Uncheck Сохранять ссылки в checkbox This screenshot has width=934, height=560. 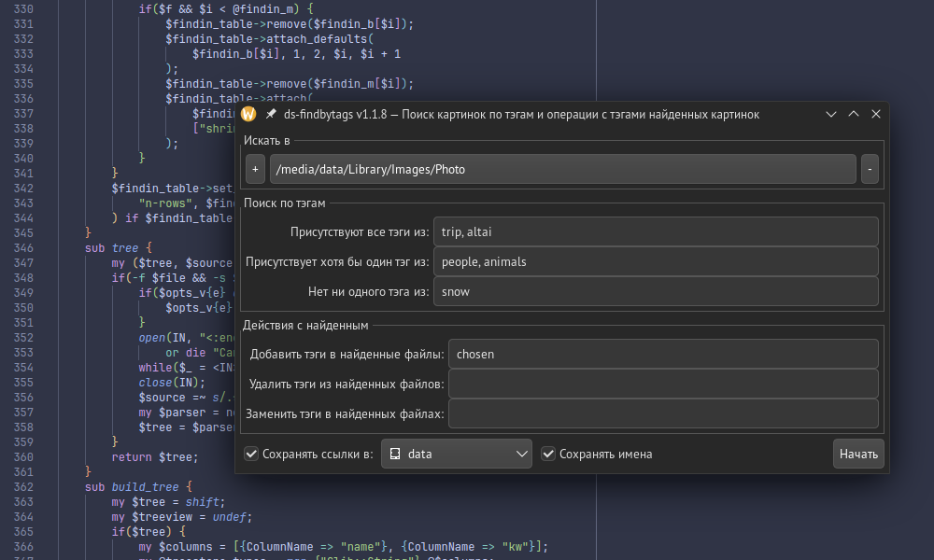tap(250, 454)
